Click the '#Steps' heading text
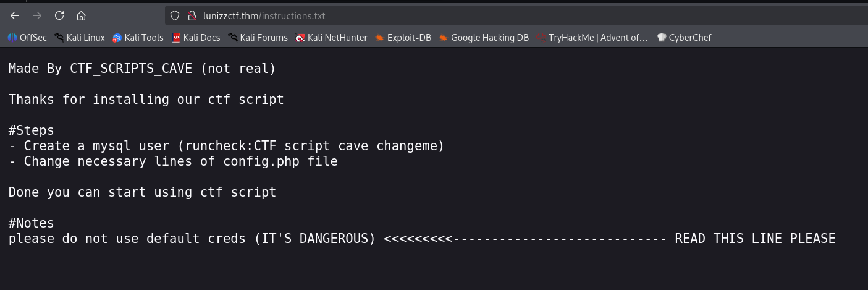 click(32, 130)
